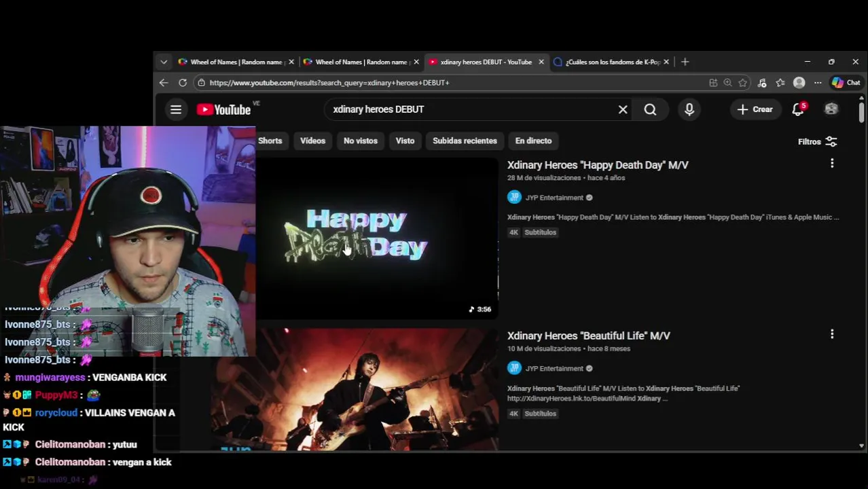This screenshot has height=489, width=868.
Task: Click the Subtítulos badge under Beautiful Life
Action: (541, 414)
